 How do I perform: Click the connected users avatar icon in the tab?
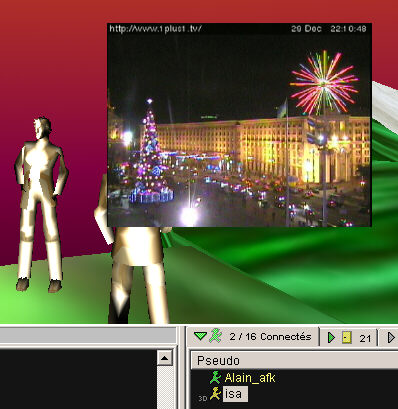(216, 336)
